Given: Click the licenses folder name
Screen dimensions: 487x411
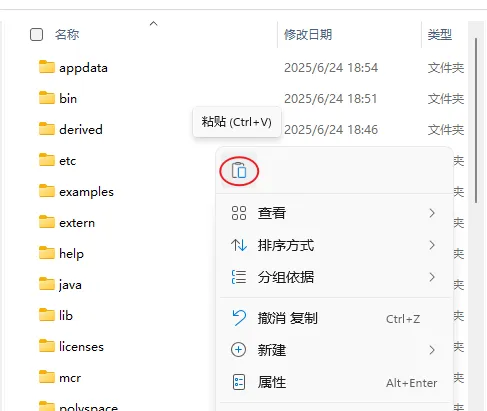Looking at the screenshot, I should pos(81,347).
